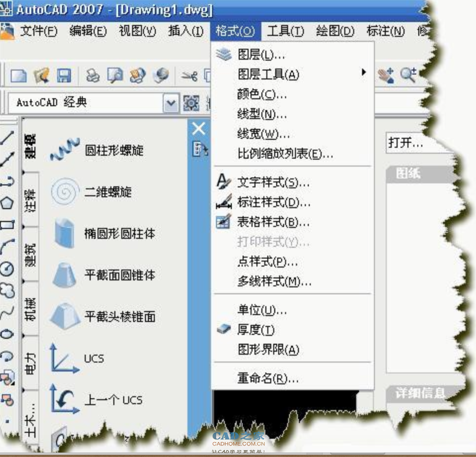Switch to the 注释 palette tab

(31, 200)
